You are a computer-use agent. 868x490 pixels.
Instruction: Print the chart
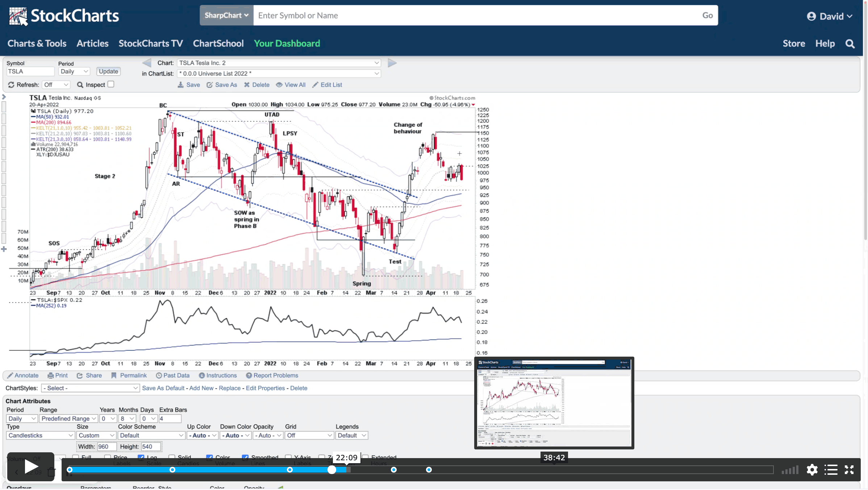tap(58, 375)
